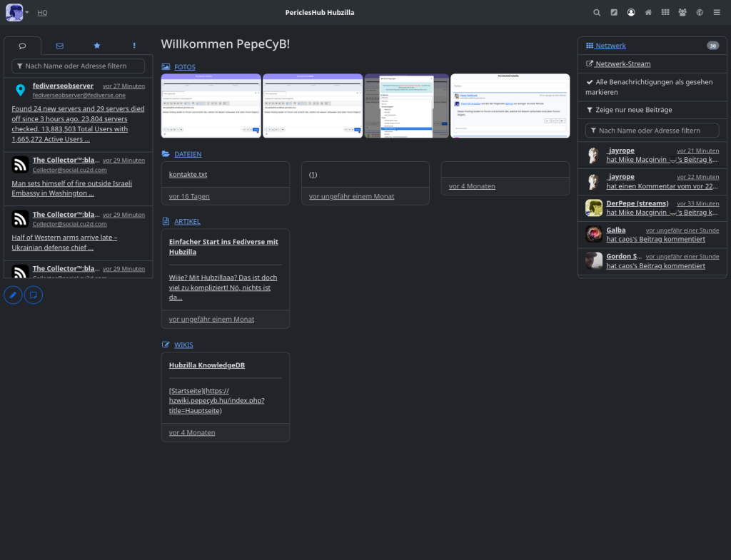Viewport: 731px width, 560px height.
Task: Open the last photo thumbnail under FOTOS
Action: click(510, 106)
